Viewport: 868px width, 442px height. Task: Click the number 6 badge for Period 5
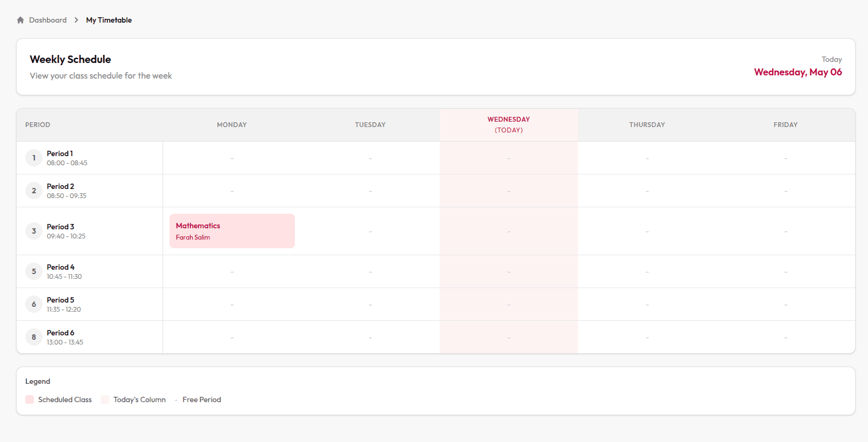34,304
